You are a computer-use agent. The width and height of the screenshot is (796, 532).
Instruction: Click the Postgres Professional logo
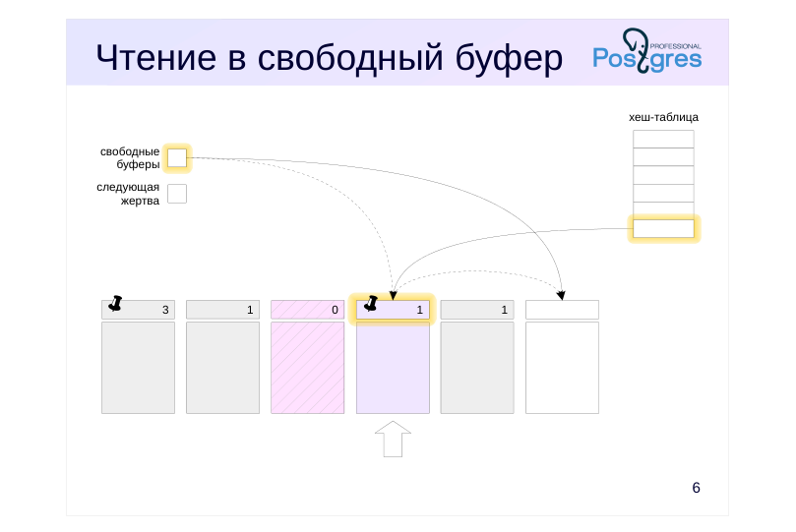(x=647, y=51)
